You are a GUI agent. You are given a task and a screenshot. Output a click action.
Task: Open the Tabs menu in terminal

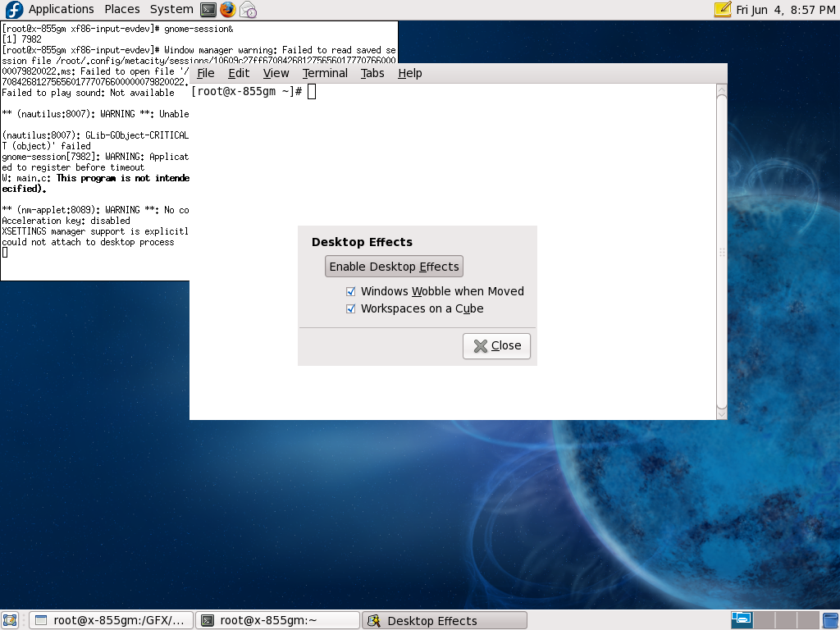coord(372,73)
